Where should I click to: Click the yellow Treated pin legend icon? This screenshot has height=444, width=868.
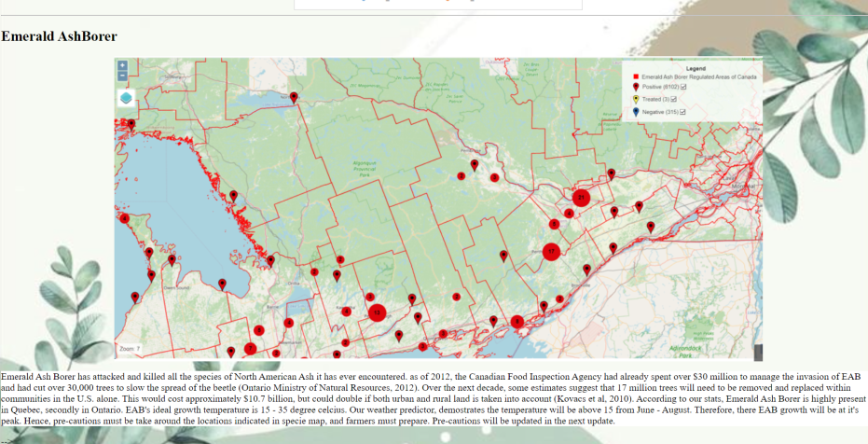(636, 100)
